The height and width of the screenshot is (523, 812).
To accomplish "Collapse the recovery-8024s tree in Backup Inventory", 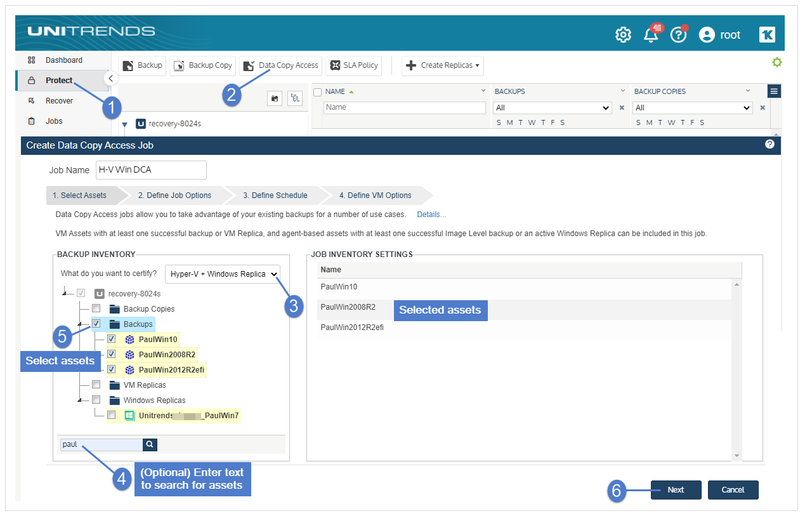I will 65,294.
